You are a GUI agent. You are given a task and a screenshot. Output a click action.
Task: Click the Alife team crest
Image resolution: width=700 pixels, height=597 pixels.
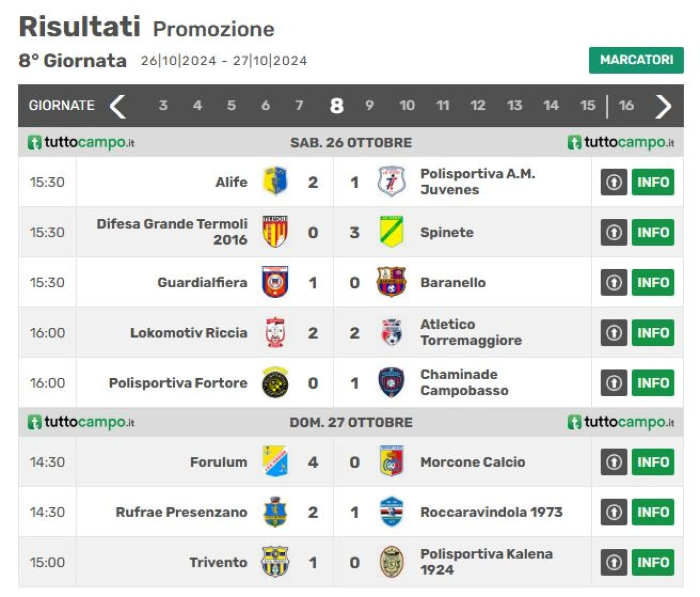pos(275,182)
